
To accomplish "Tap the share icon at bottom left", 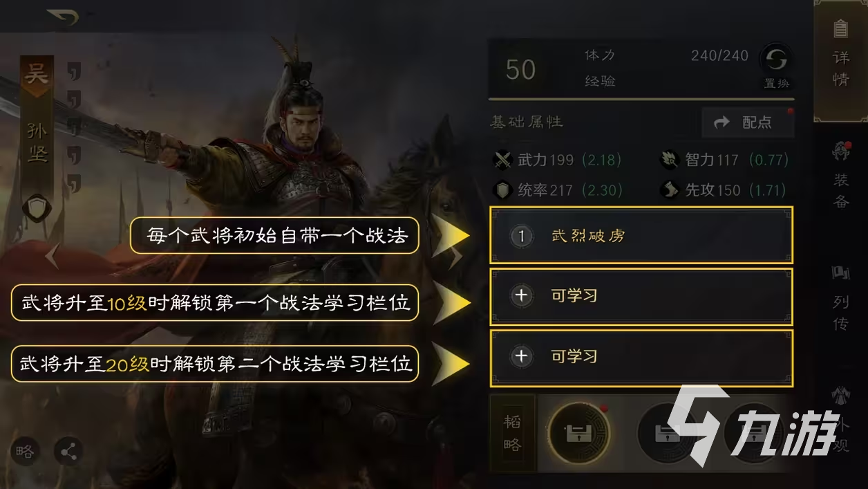I will coord(68,452).
